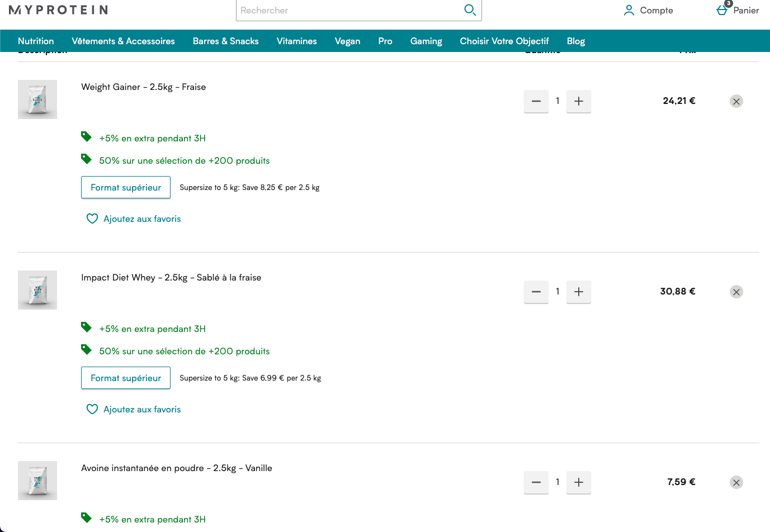The image size is (770, 532).
Task: Open Avoine instantanée en poudre title
Action: pos(177,468)
